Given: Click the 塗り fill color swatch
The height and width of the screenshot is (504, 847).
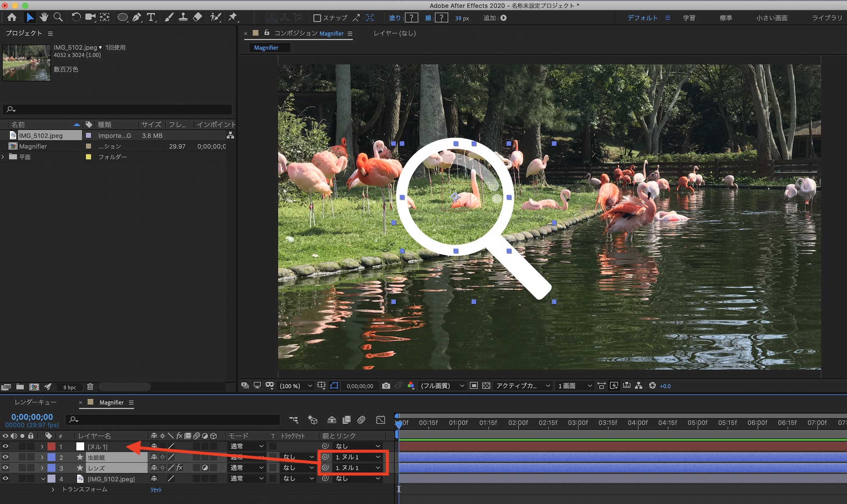Looking at the screenshot, I should tap(411, 18).
